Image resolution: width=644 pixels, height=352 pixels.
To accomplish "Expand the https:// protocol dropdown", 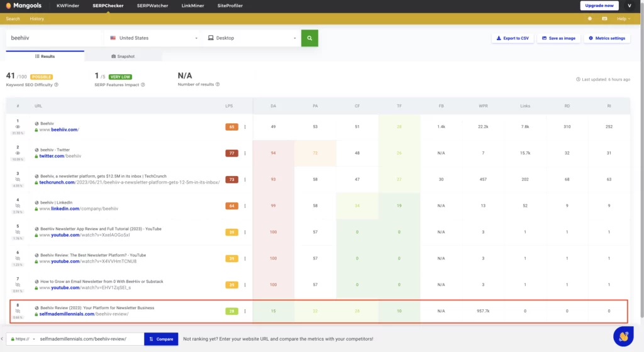I will pos(20,339).
